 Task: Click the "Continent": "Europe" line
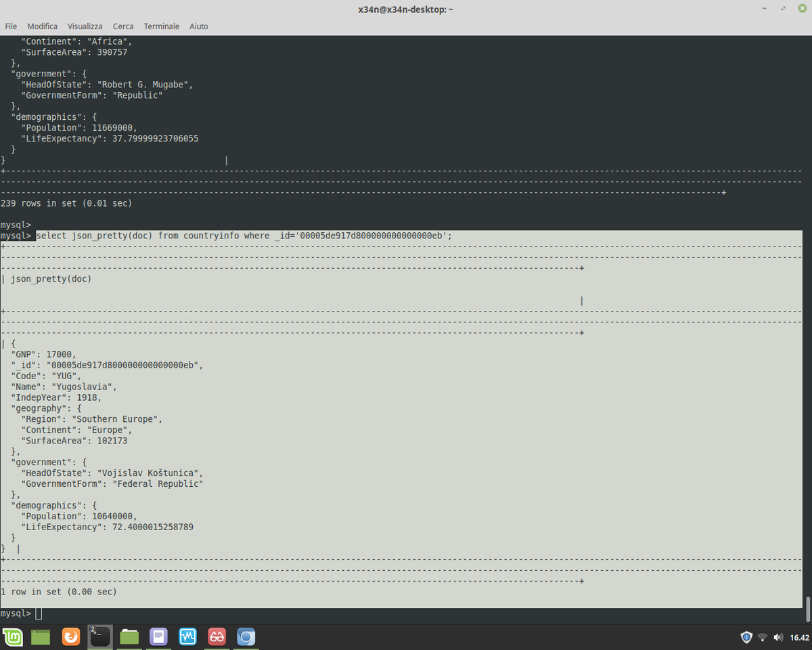click(x=76, y=430)
